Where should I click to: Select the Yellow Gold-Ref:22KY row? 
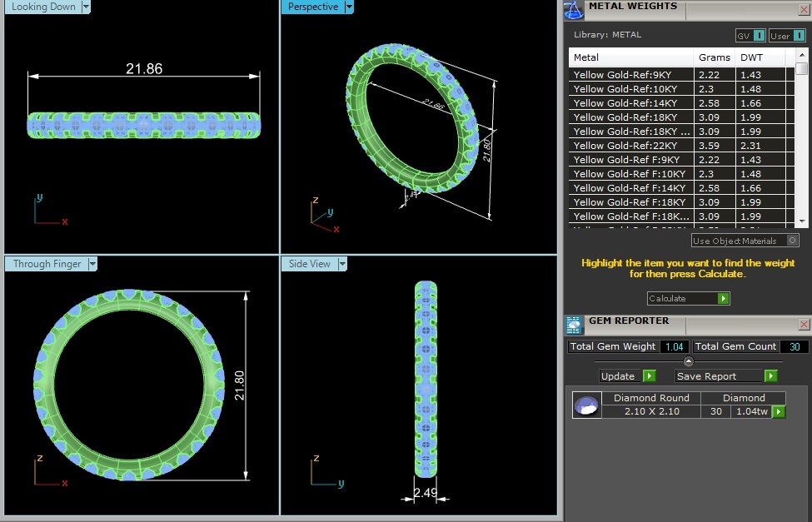click(x=631, y=146)
